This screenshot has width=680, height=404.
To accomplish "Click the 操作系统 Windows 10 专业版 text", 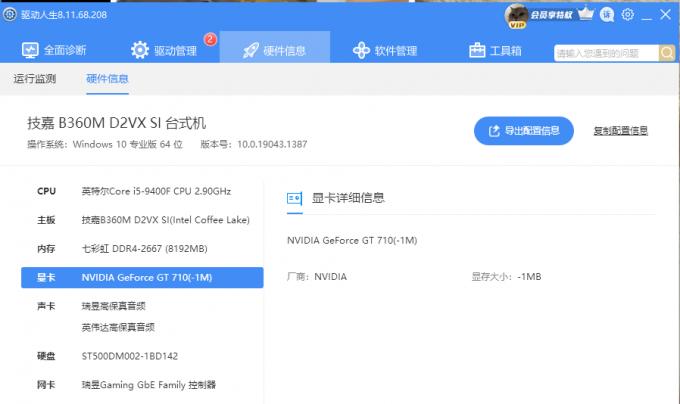I will 105,144.
